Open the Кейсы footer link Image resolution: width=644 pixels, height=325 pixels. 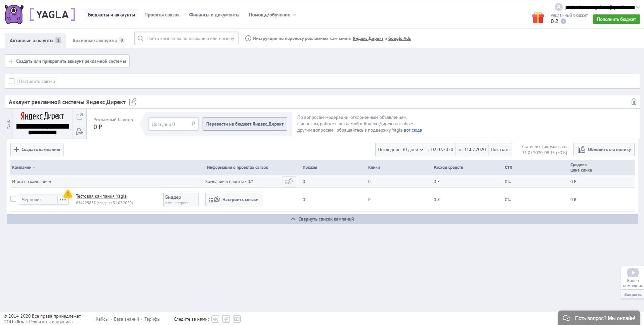tap(102, 319)
